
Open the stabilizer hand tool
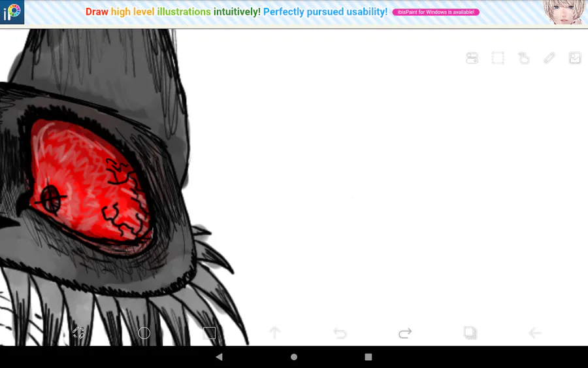(523, 58)
